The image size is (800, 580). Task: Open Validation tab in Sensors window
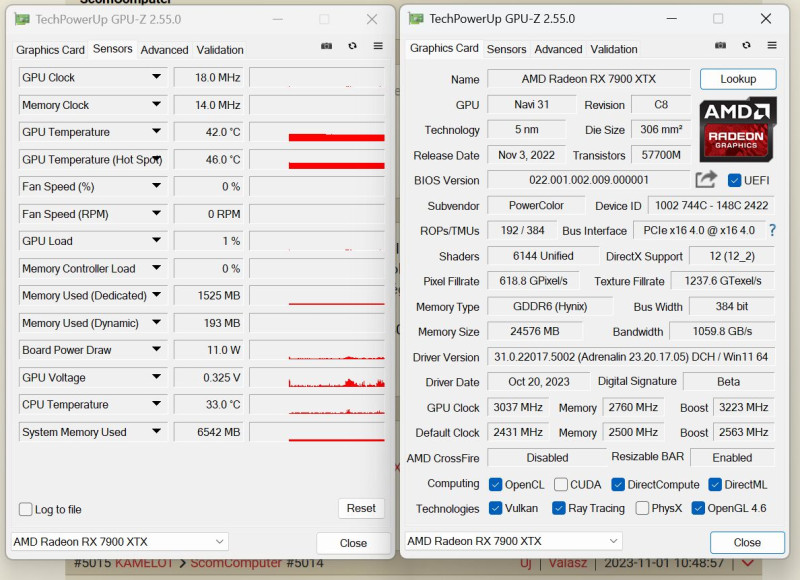pyautogui.click(x=220, y=50)
